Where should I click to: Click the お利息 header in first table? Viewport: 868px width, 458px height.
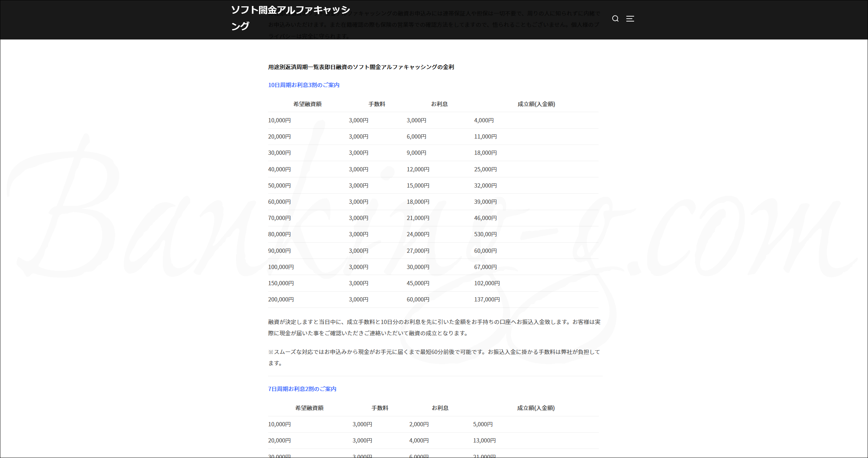pos(439,104)
